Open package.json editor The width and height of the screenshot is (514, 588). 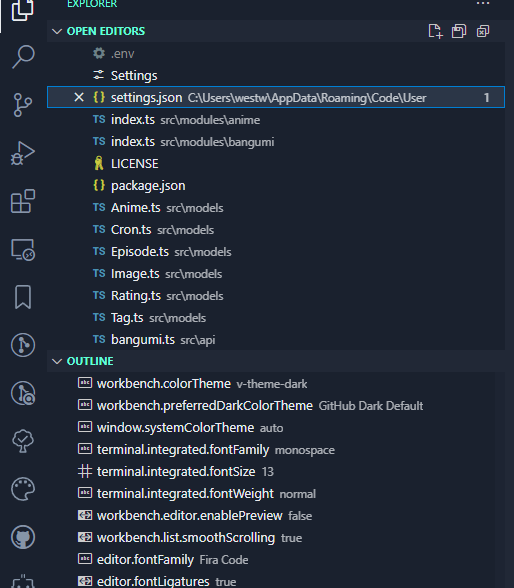(x=276, y=186)
